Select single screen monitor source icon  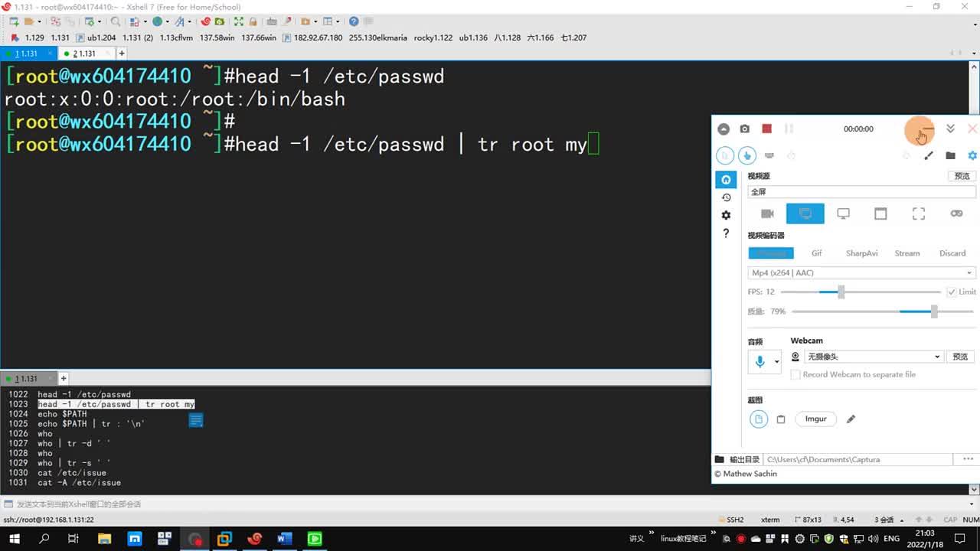(x=843, y=214)
